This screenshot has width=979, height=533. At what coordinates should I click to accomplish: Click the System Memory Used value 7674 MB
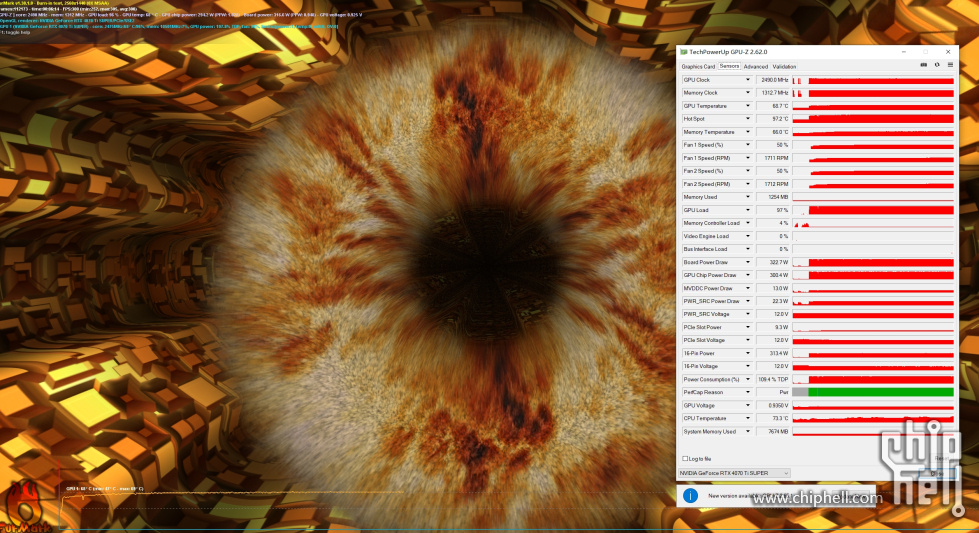[x=773, y=432]
